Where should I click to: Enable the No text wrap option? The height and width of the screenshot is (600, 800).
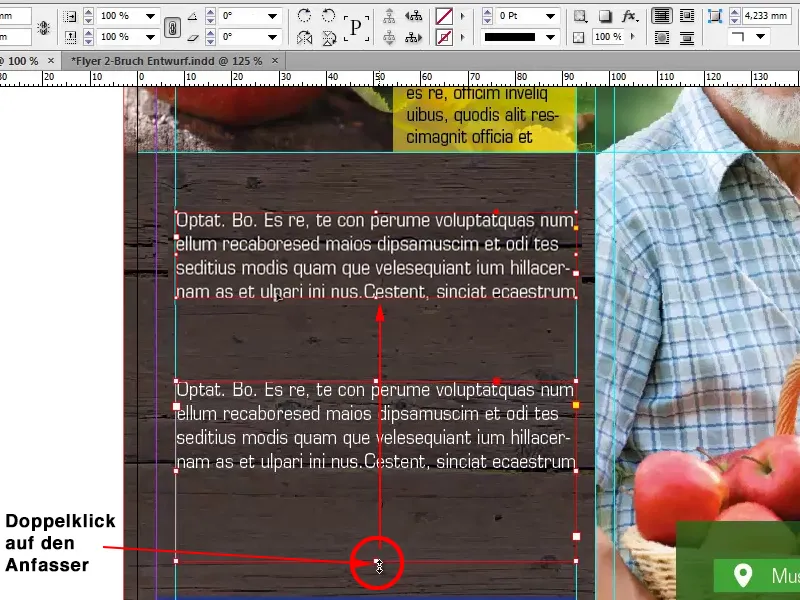tap(662, 16)
